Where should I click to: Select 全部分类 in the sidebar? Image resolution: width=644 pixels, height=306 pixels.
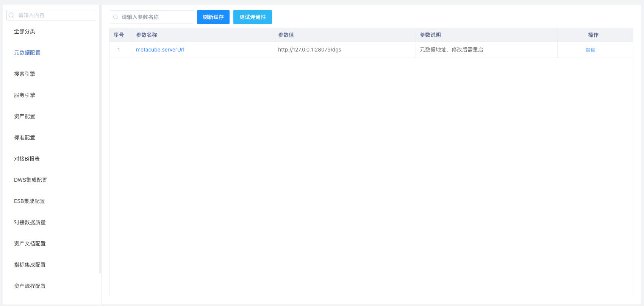point(25,31)
